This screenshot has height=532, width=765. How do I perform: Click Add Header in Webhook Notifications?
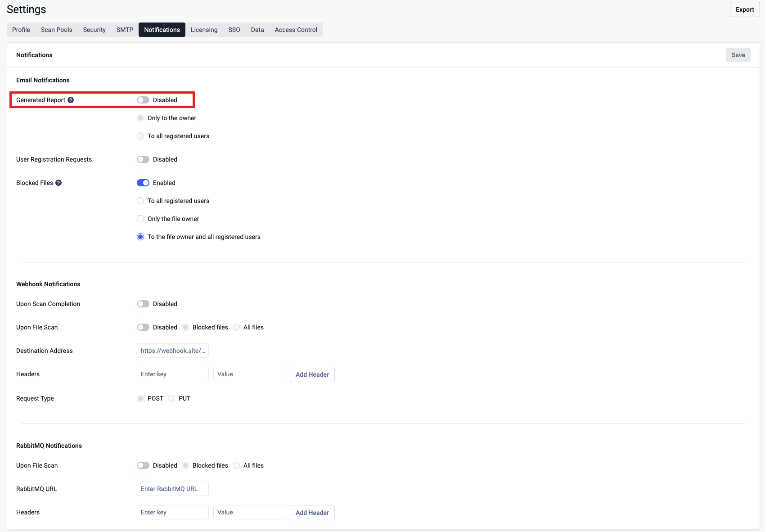click(x=312, y=374)
